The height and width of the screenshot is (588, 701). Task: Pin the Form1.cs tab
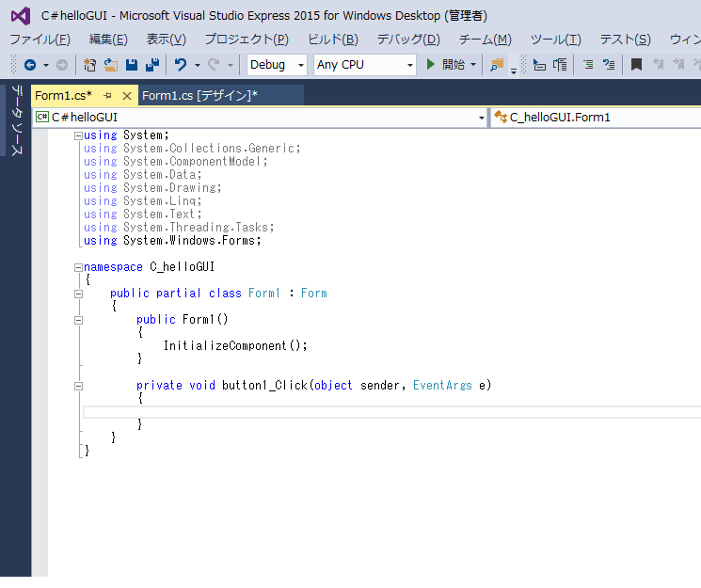point(107,96)
